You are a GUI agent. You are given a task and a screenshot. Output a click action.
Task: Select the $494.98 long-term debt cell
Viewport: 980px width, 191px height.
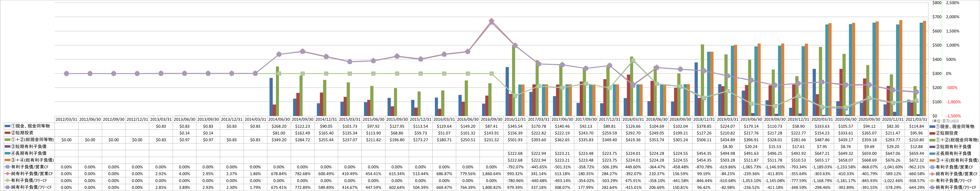(x=727, y=153)
